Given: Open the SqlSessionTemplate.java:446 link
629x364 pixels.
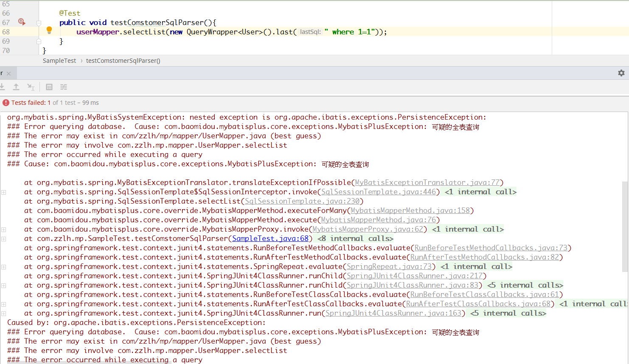Looking at the screenshot, I should tap(379, 192).
